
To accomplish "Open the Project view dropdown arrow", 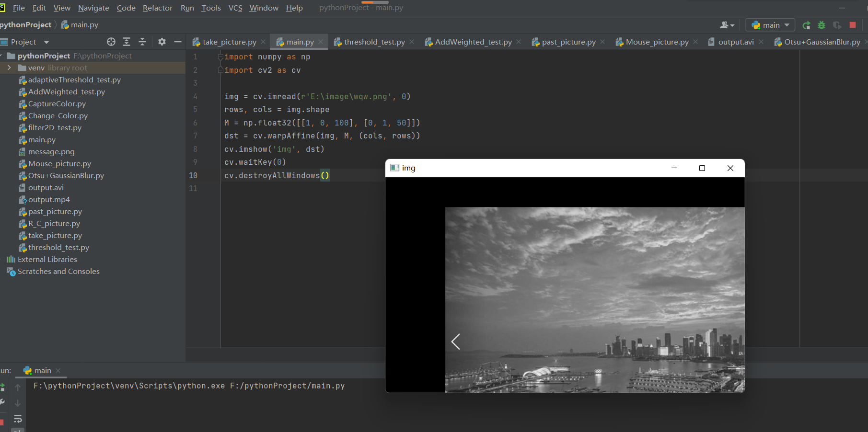I will pos(46,42).
